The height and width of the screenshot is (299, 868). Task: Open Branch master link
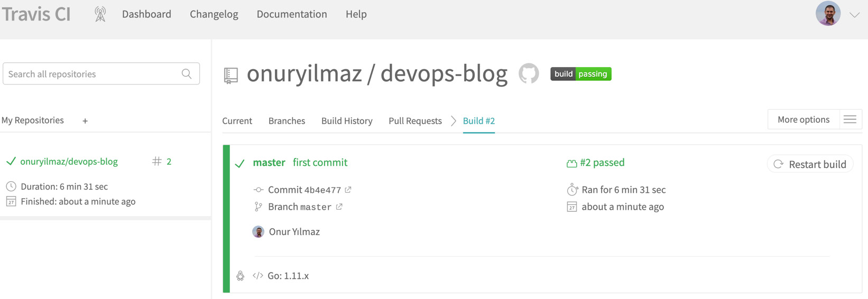pyautogui.click(x=300, y=207)
